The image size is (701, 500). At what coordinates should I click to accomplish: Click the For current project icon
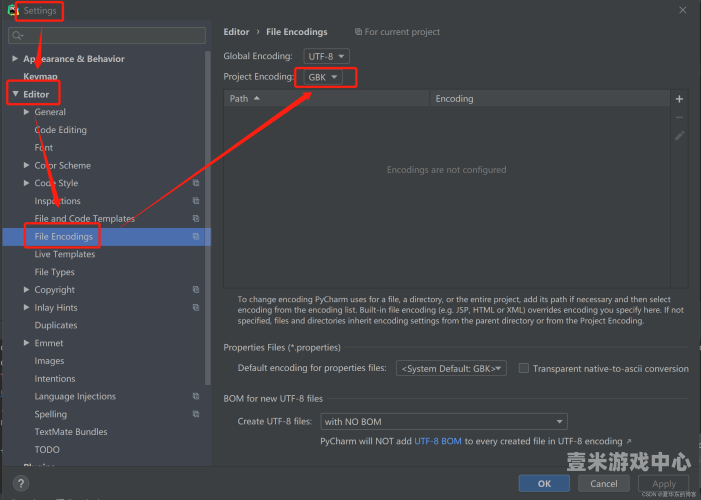coord(358,32)
